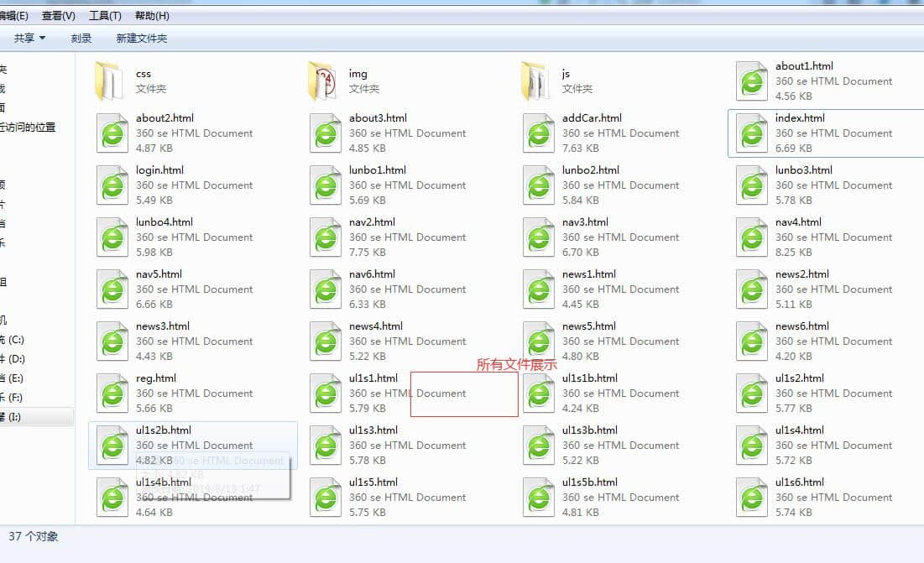Open the 查看(V) menu

[58, 16]
